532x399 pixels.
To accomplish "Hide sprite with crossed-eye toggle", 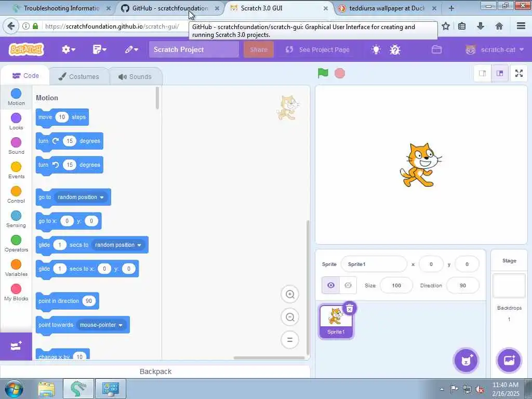I will coord(348,285).
